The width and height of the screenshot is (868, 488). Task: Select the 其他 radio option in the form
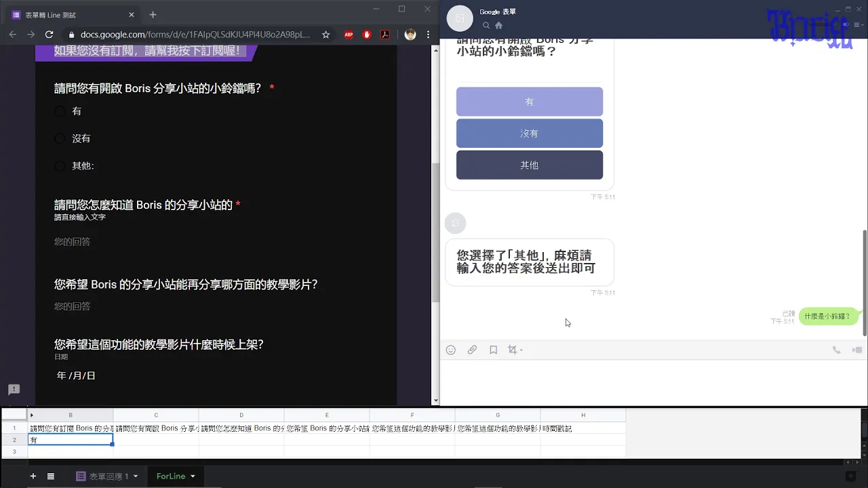pyautogui.click(x=60, y=165)
